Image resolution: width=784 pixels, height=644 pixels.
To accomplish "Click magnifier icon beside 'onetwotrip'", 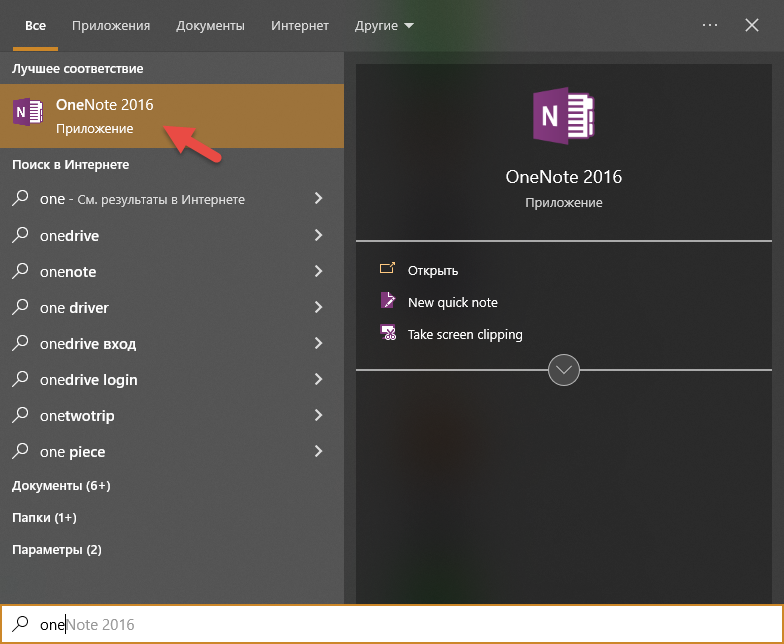I will tap(20, 414).
